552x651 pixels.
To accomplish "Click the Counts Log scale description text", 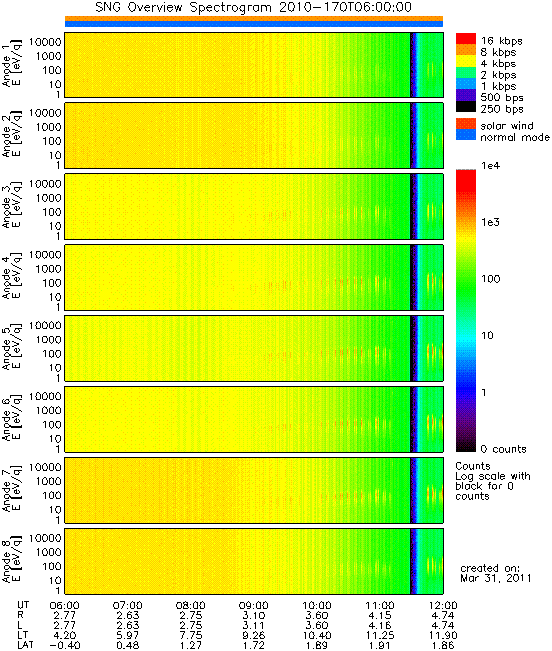I will [x=493, y=481].
